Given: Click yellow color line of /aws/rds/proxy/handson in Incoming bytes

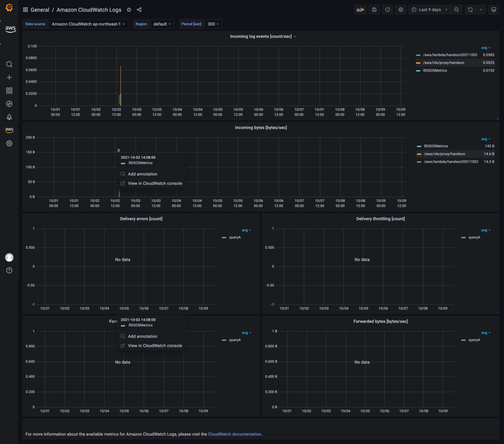Looking at the screenshot, I should [419, 154].
